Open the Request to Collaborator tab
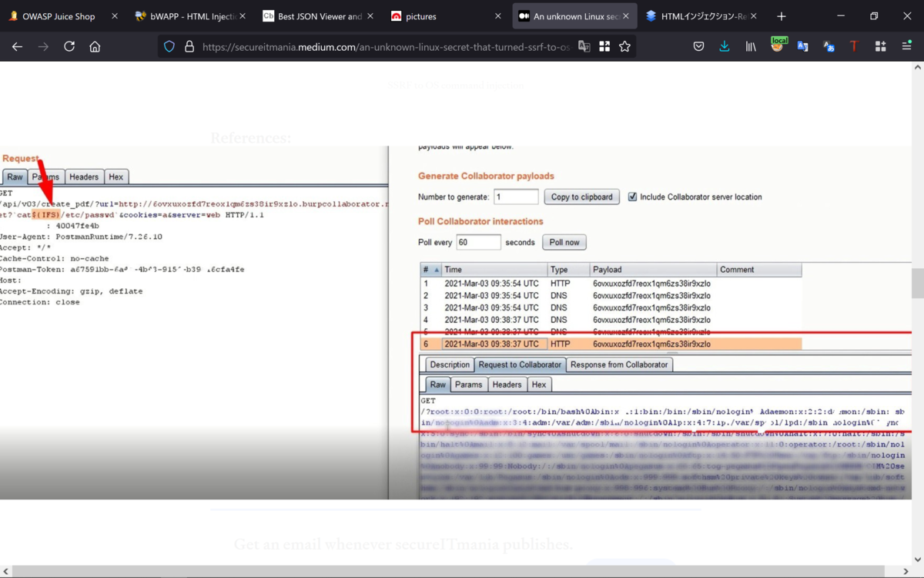Screen dimensions: 924x578 click(520, 365)
